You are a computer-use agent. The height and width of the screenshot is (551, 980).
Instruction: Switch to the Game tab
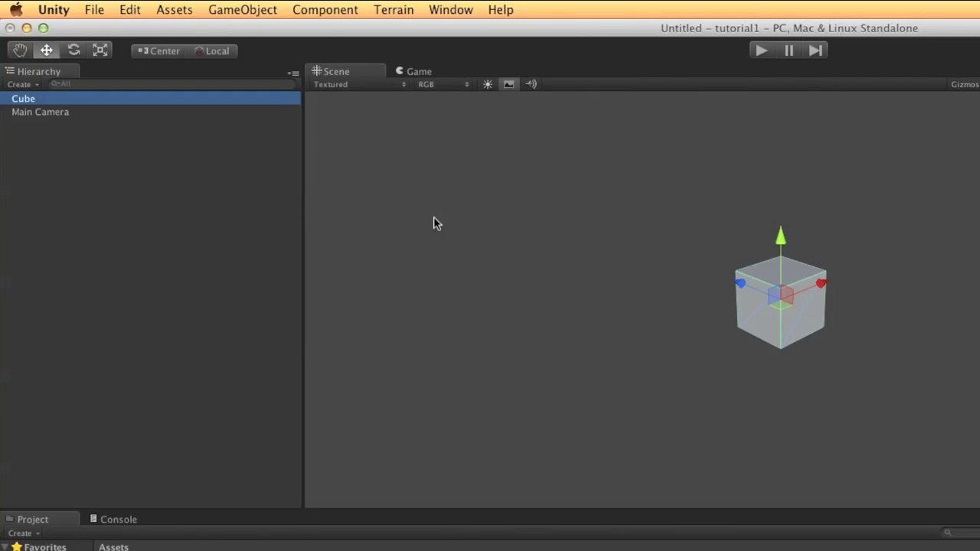(413, 71)
